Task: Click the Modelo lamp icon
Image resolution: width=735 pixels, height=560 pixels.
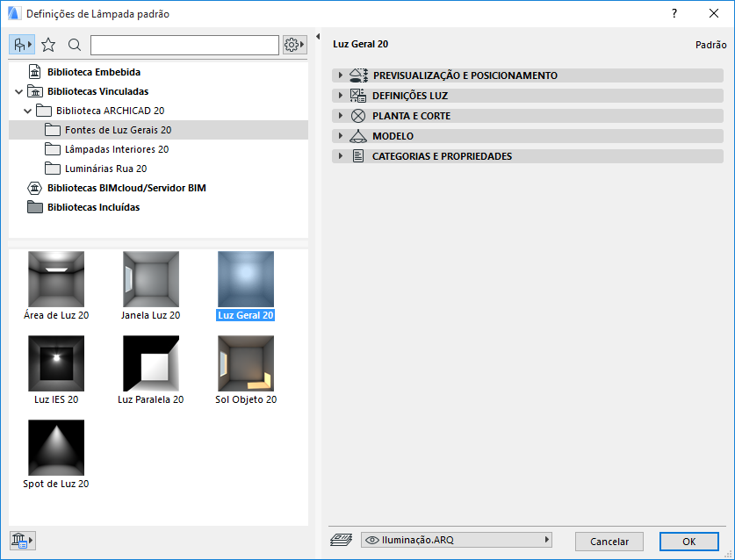Action: pyautogui.click(x=358, y=136)
